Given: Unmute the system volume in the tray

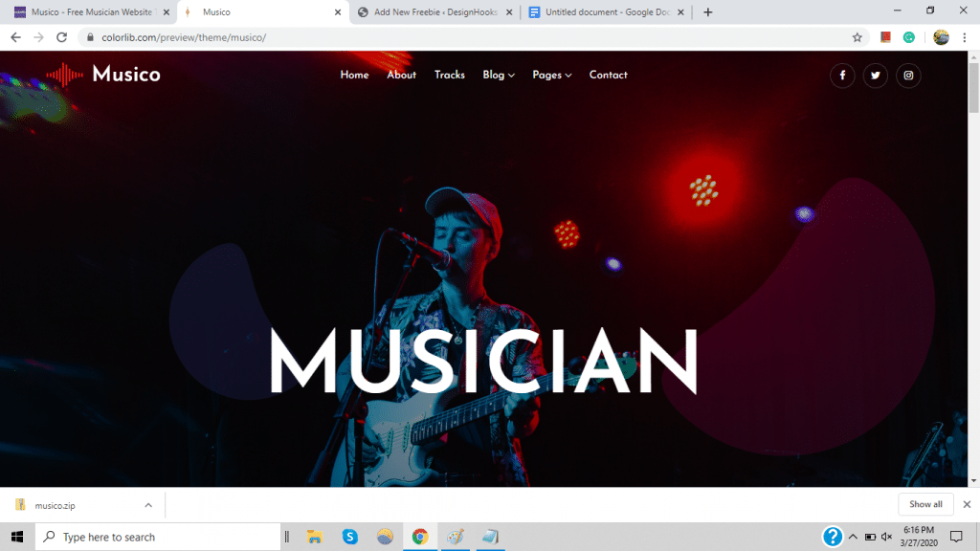Looking at the screenshot, I should tap(885, 537).
